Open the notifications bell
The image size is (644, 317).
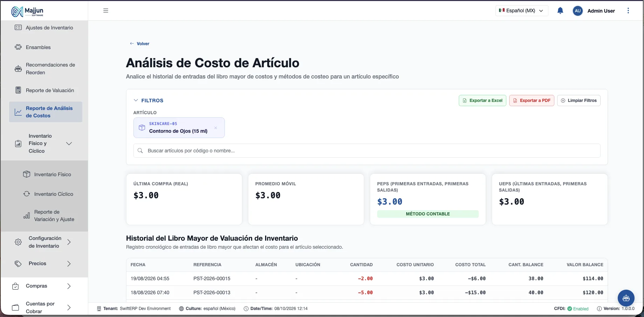pos(560,11)
